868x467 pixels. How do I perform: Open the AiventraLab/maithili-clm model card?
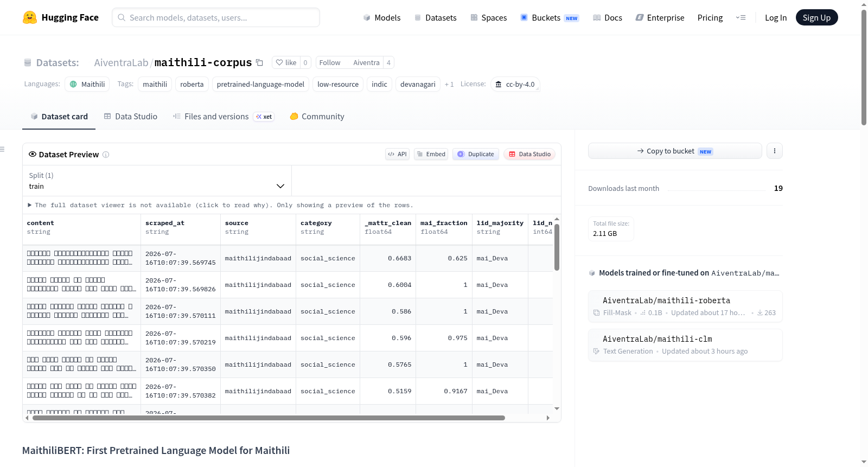pyautogui.click(x=685, y=344)
